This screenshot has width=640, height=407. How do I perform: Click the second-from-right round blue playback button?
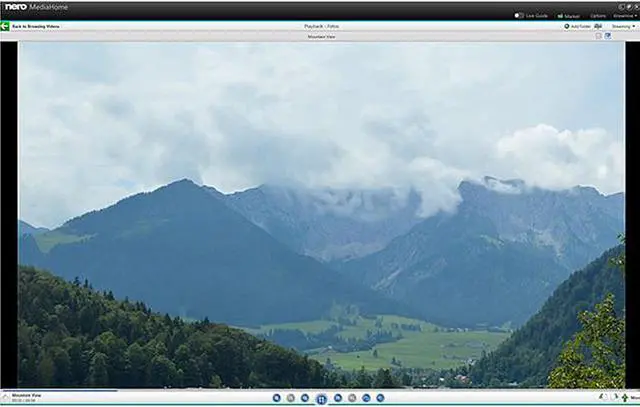pos(366,398)
